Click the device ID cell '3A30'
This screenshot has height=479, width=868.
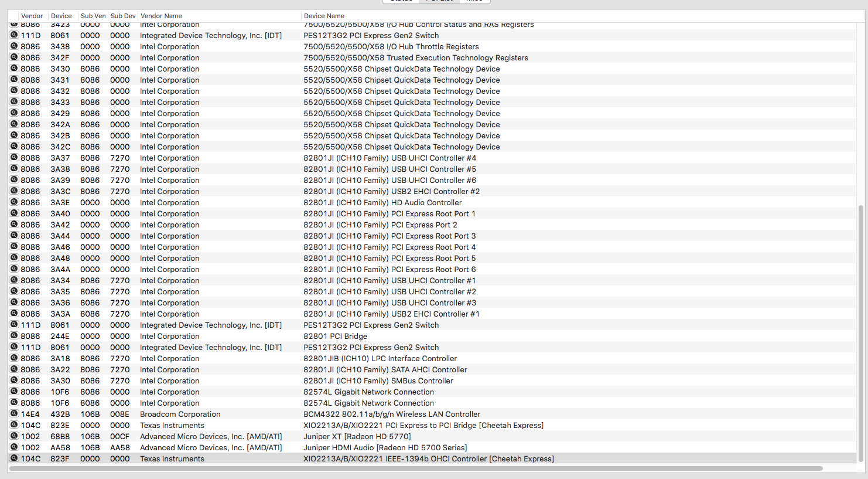click(60, 381)
